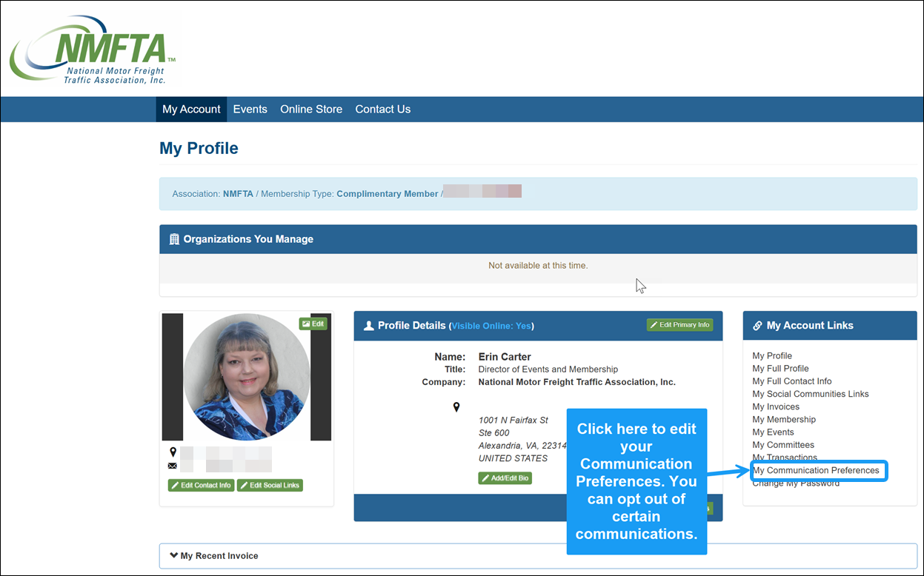
Task: Click the envelope email icon under photo
Action: [x=173, y=466]
